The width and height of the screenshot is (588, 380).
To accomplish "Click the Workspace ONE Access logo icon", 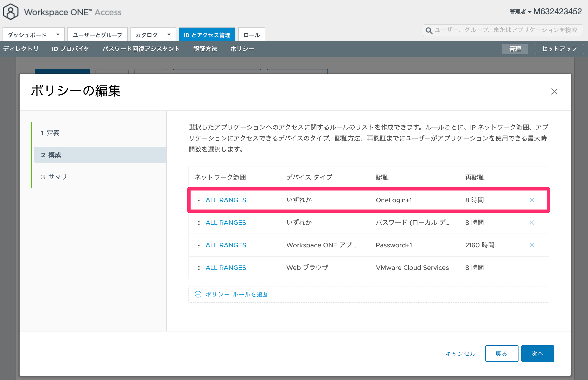I will (x=10, y=11).
